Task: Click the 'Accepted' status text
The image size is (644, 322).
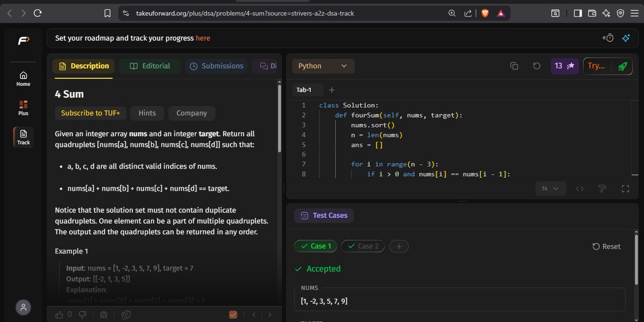Action: [323, 269]
